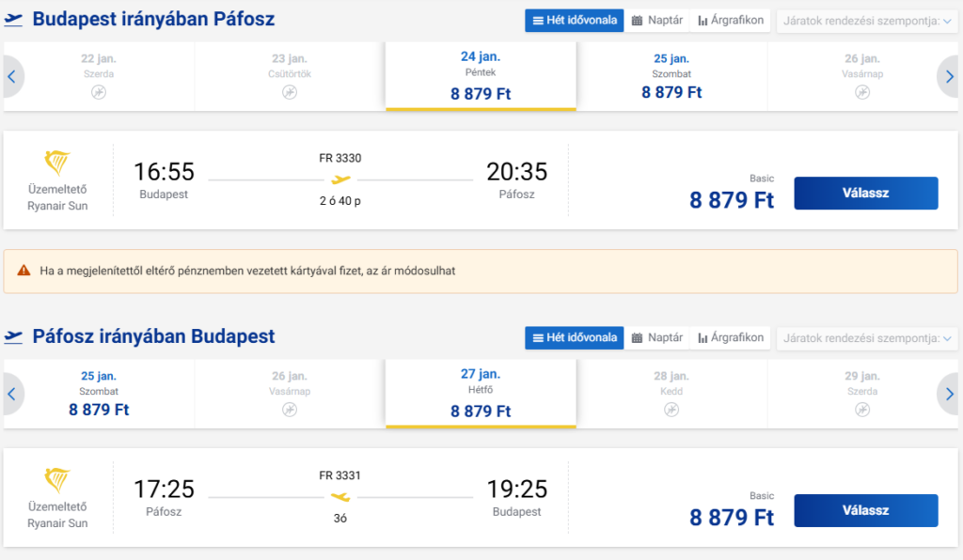
Task: Open outbound flight sorting dropdown
Action: pyautogui.click(x=866, y=21)
